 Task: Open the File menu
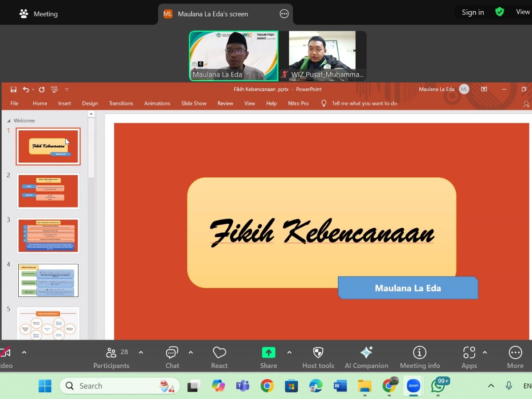14,103
